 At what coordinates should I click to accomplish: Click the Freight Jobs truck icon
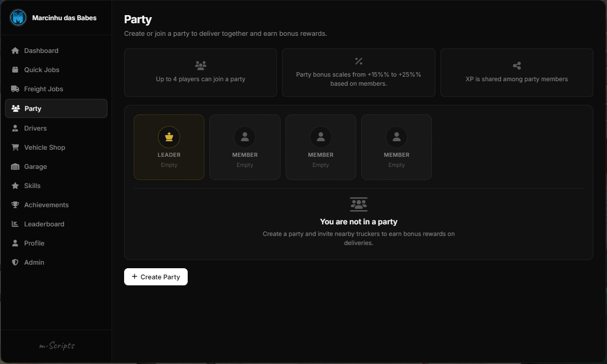point(15,89)
